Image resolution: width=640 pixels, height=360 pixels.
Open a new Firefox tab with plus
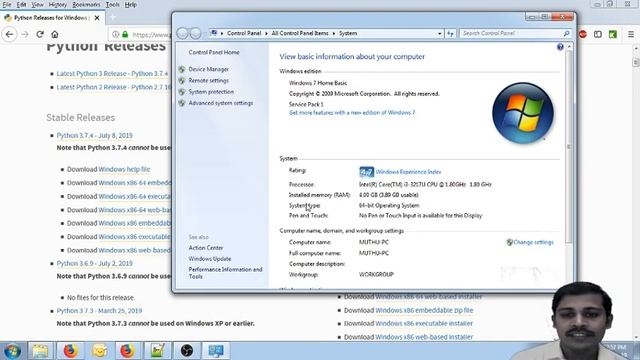(113, 18)
